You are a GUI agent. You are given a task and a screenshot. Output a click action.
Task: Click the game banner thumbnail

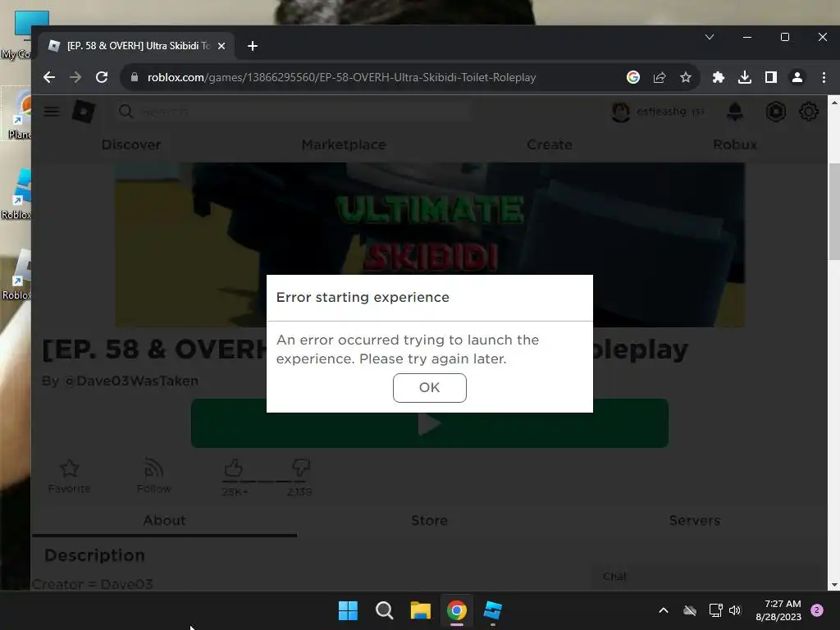tap(430, 244)
